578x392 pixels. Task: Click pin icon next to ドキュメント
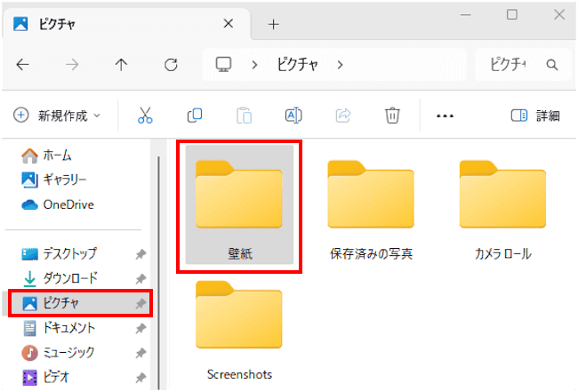[x=140, y=328]
